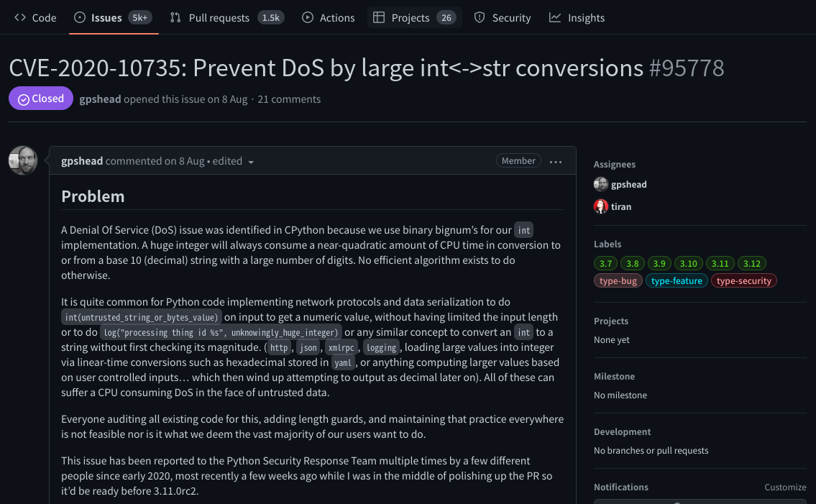Click the Closed status badge
816x504 pixels.
pyautogui.click(x=40, y=98)
